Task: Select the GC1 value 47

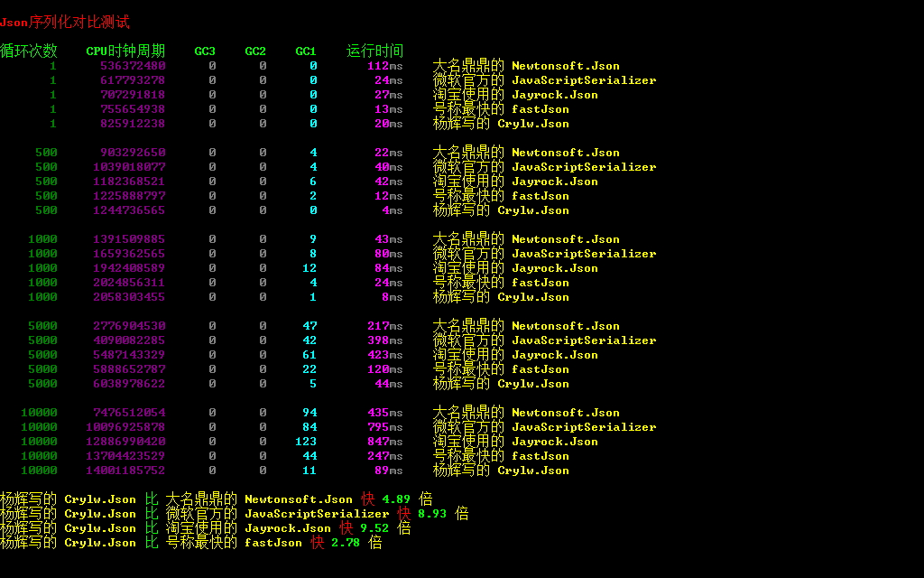Action: point(310,326)
